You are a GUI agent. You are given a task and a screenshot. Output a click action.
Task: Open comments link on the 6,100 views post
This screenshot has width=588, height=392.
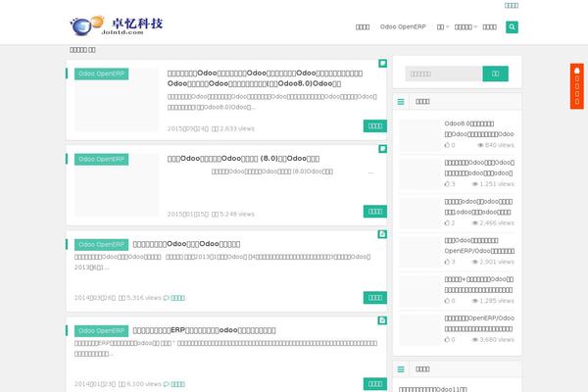pos(177,384)
